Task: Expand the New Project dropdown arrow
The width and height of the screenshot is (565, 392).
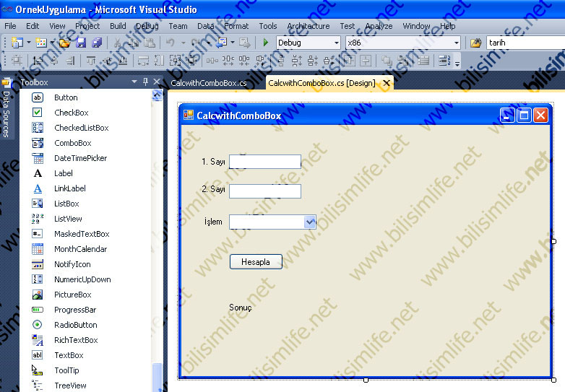Action: pyautogui.click(x=29, y=43)
